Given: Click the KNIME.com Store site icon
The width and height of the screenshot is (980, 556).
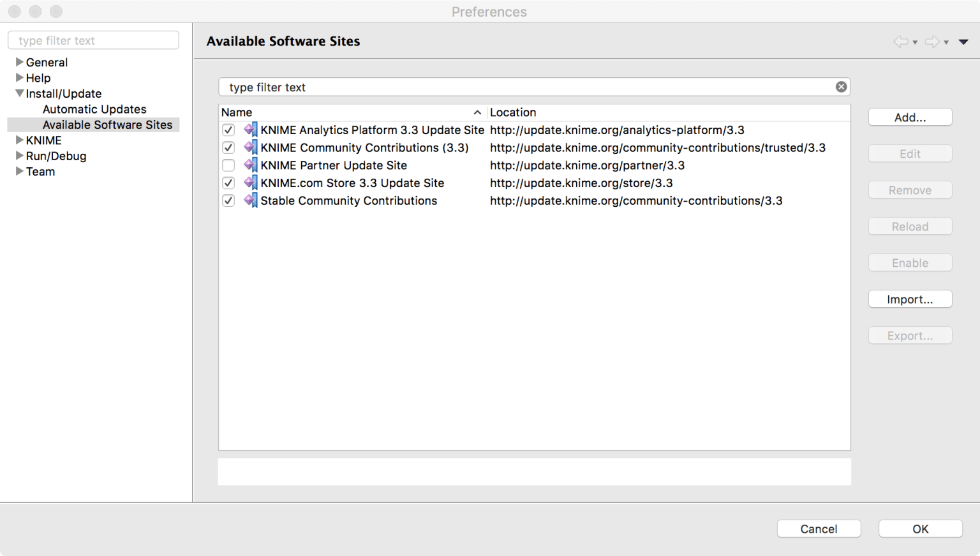Looking at the screenshot, I should pos(251,183).
